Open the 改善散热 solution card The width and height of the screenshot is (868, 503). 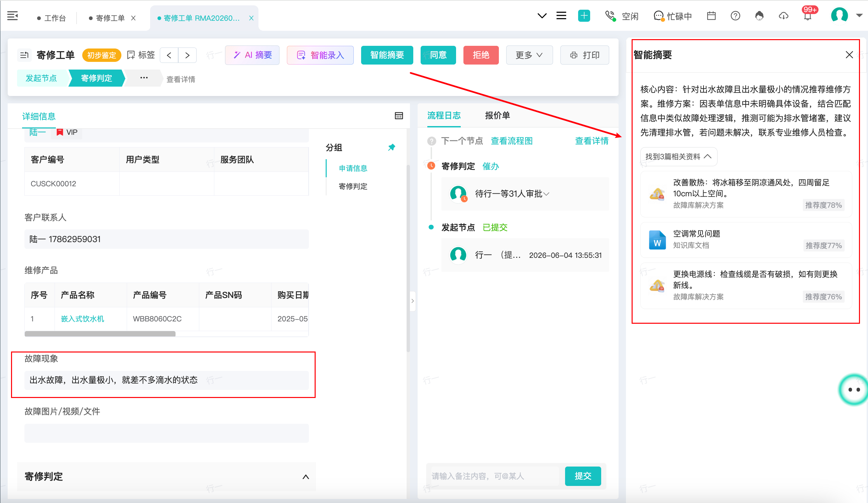coord(746,194)
